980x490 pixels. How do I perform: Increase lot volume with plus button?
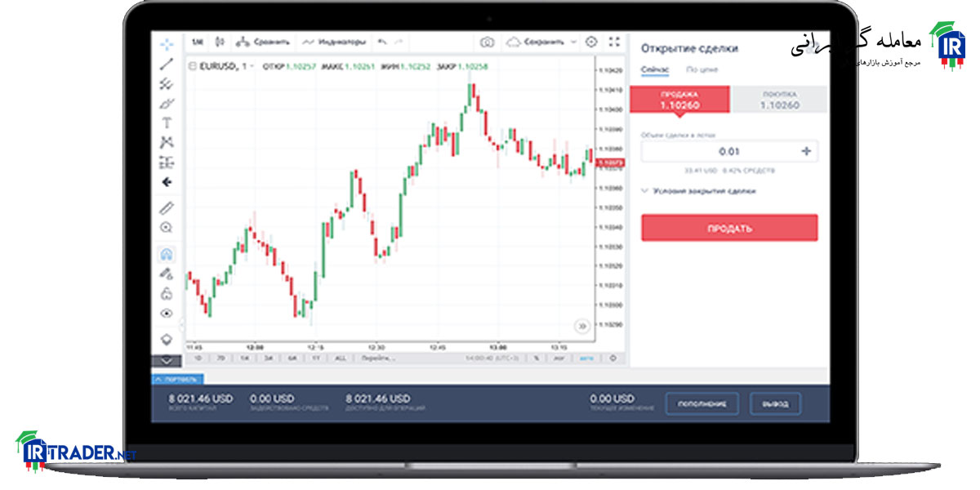(x=807, y=151)
